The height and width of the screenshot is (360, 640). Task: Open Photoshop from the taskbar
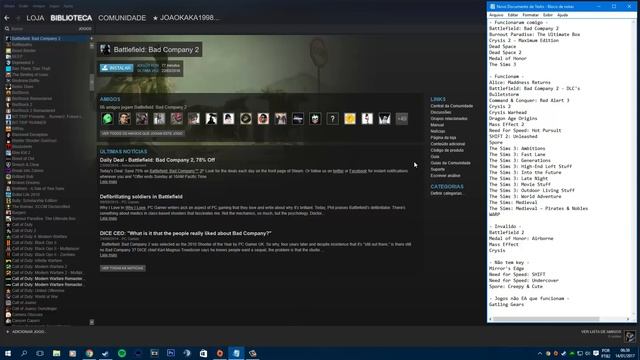click(171, 353)
